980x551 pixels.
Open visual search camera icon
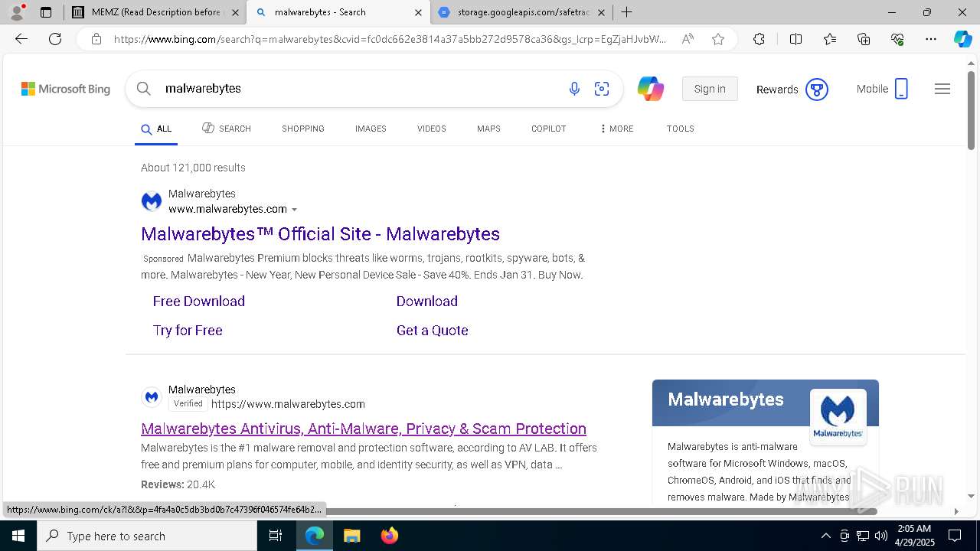coord(602,89)
